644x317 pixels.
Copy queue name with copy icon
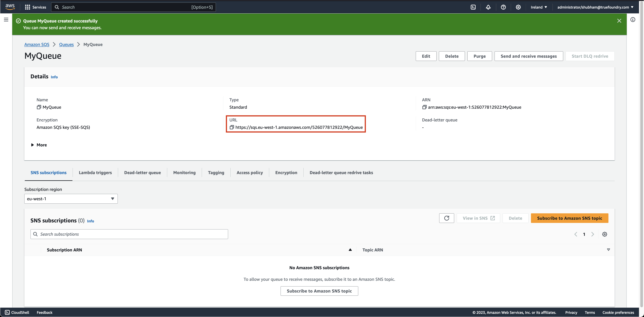pos(39,107)
